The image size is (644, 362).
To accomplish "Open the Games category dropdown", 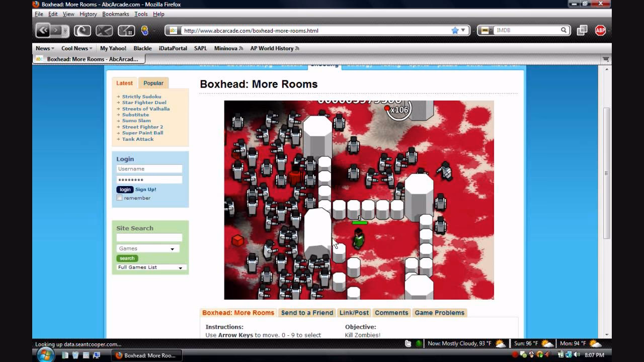I will pos(147,248).
